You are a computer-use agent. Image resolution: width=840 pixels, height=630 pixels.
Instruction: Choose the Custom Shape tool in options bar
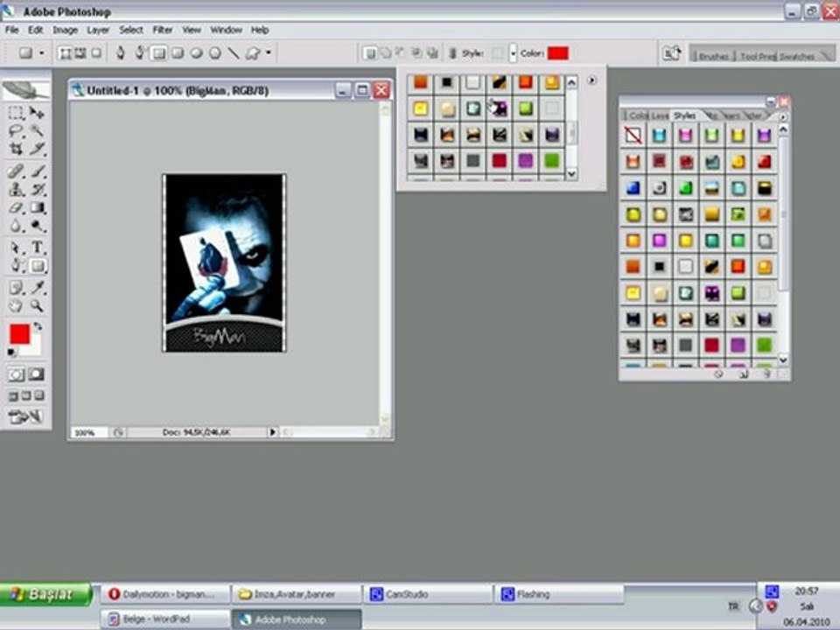[253, 53]
